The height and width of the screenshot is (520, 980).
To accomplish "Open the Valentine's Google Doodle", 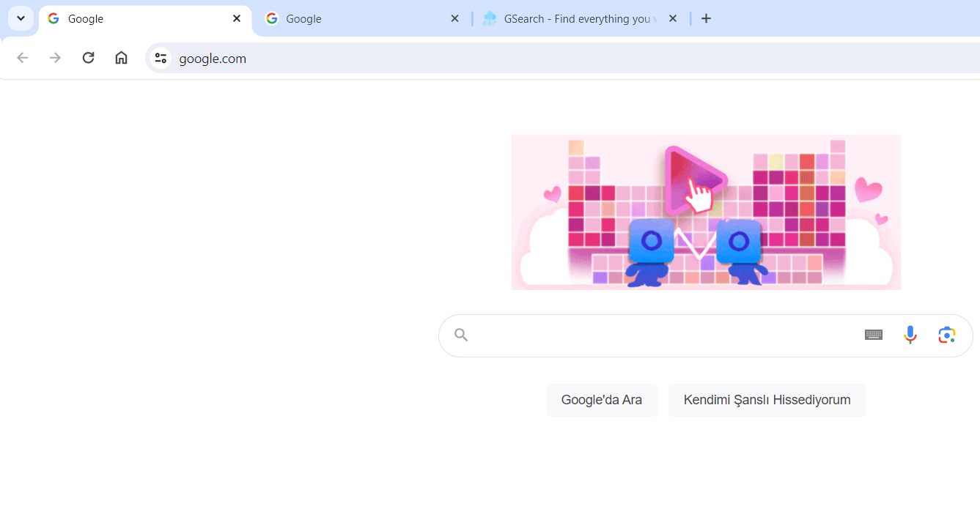I will [706, 212].
